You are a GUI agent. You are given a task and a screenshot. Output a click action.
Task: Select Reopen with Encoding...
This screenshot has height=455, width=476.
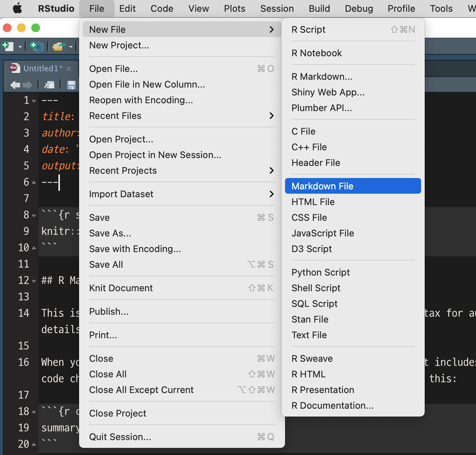(x=182, y=100)
